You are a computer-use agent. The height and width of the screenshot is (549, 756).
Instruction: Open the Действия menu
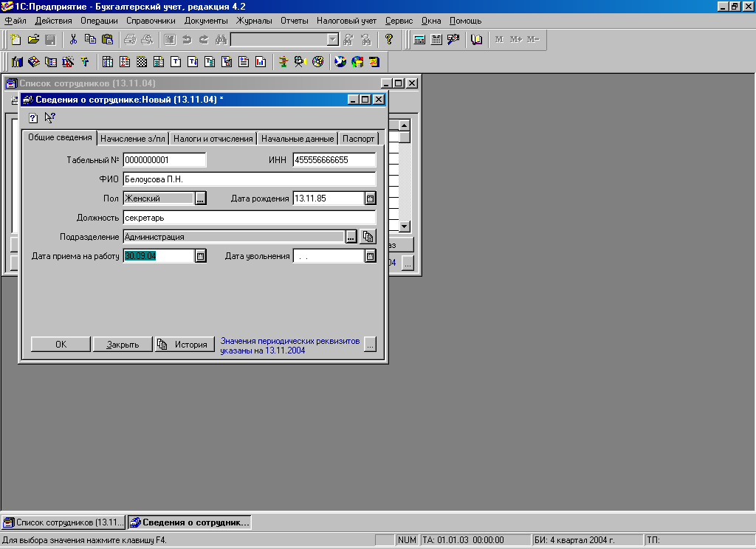coord(53,21)
